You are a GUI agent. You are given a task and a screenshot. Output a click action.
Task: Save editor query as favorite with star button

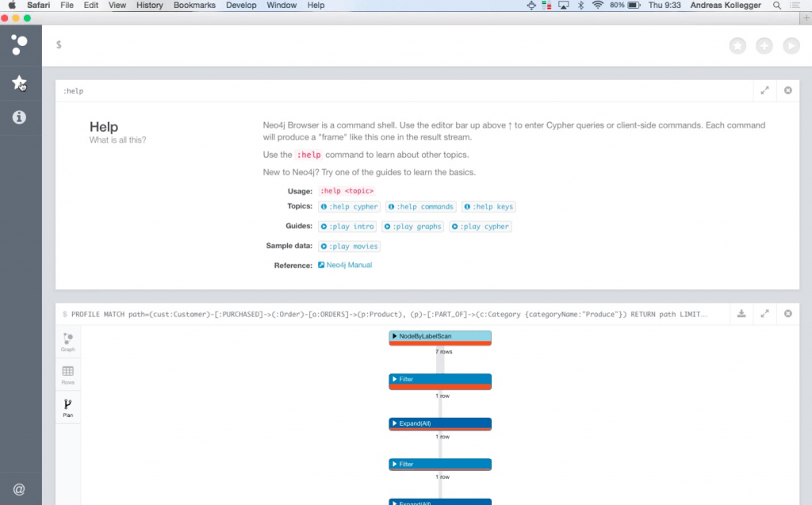737,45
